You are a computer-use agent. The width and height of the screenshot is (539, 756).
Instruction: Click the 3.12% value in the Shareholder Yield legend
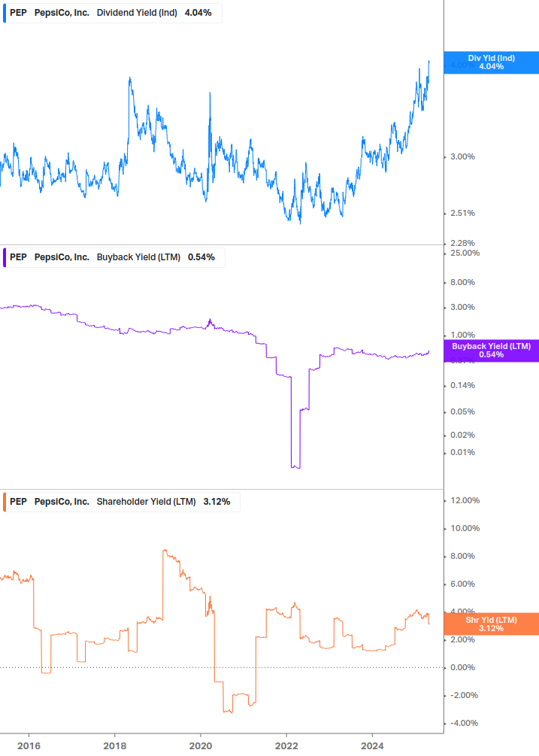tap(217, 502)
